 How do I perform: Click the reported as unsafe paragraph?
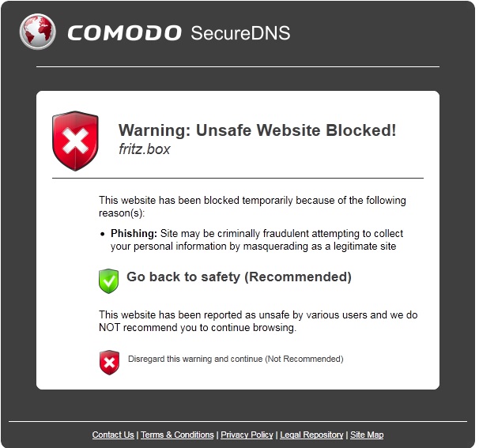point(258,322)
